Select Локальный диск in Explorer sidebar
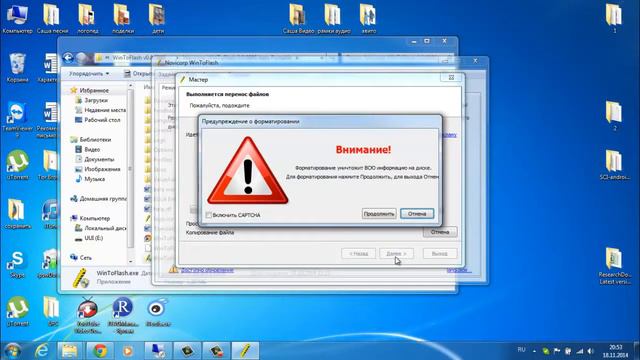This screenshot has height=360, width=640. (x=101, y=228)
